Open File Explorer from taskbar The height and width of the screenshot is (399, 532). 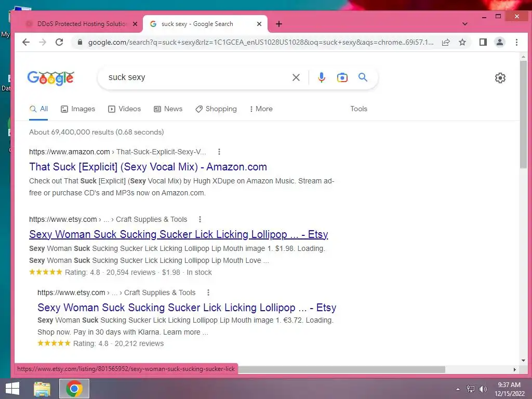[x=42, y=389]
